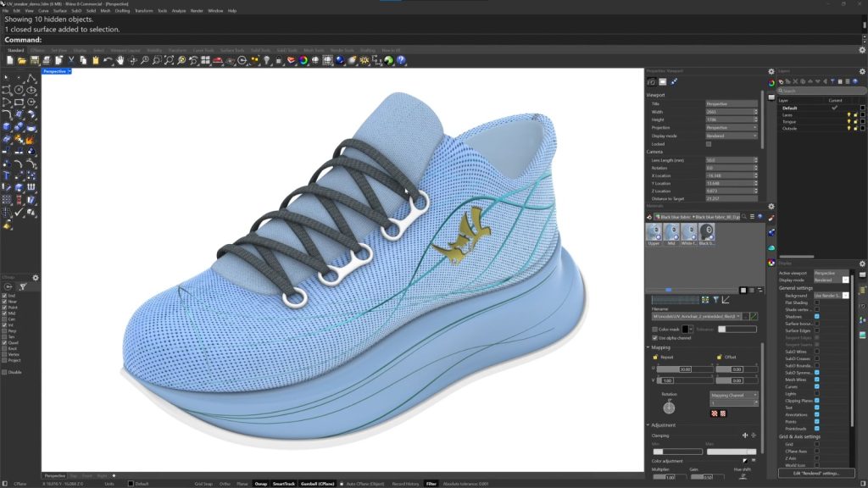The height and width of the screenshot is (488, 868).
Task: Open the Help question mark icon
Action: [401, 60]
